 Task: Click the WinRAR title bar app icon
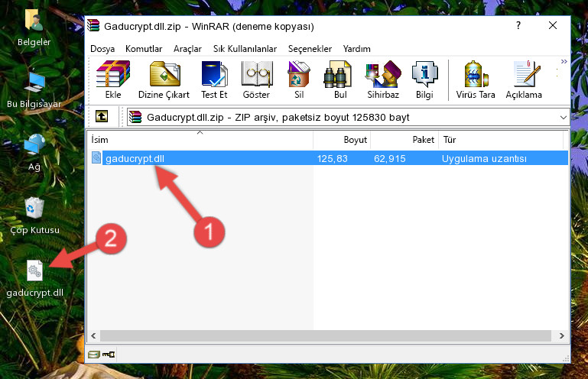(93, 25)
